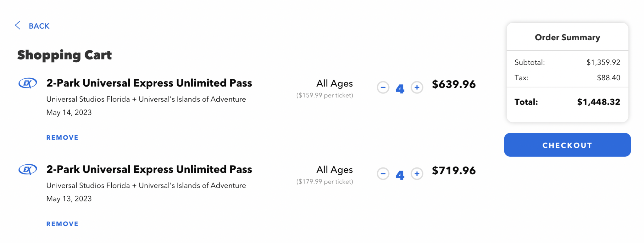
Task: Click the Total amount of $1,448.32
Action: click(x=599, y=102)
